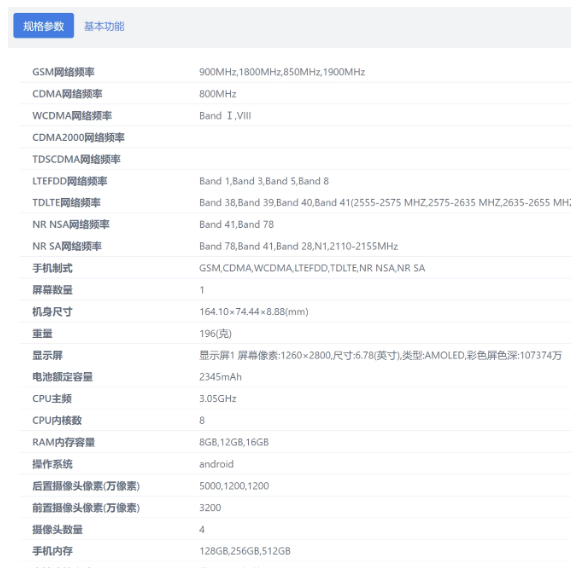
Task: Click the 操作系统 label
Action: 52,465
